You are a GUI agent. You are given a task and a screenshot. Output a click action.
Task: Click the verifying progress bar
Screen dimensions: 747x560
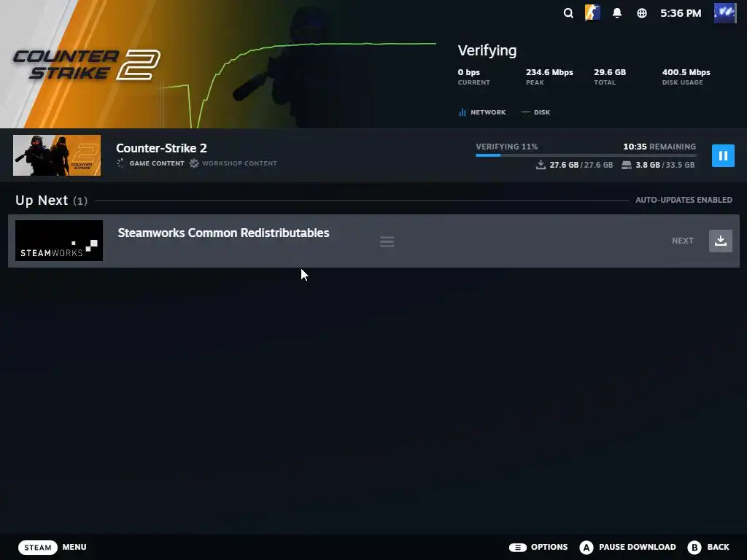586,155
